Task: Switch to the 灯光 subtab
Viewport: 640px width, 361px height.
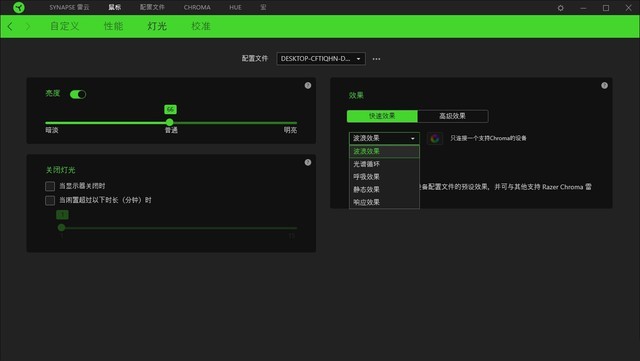Action: click(x=157, y=26)
